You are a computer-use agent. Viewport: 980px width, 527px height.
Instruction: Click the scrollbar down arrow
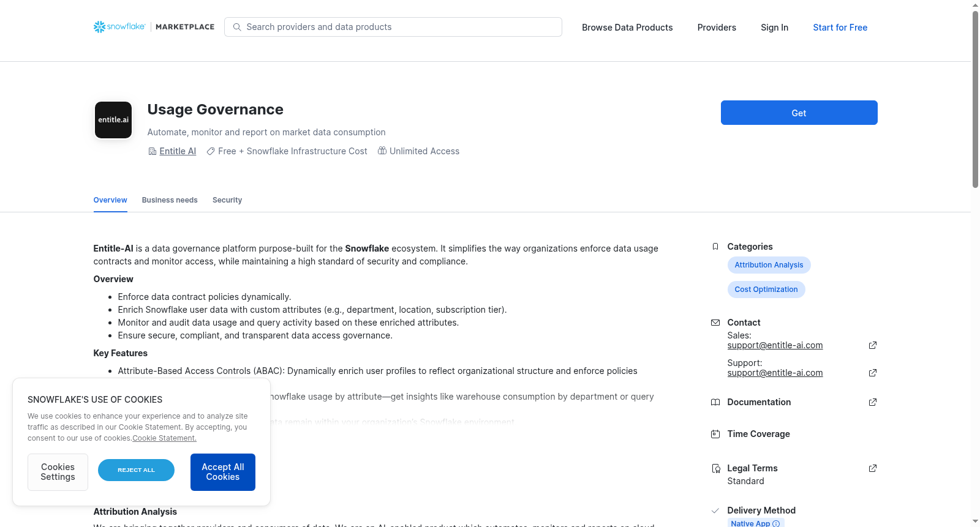975,521
